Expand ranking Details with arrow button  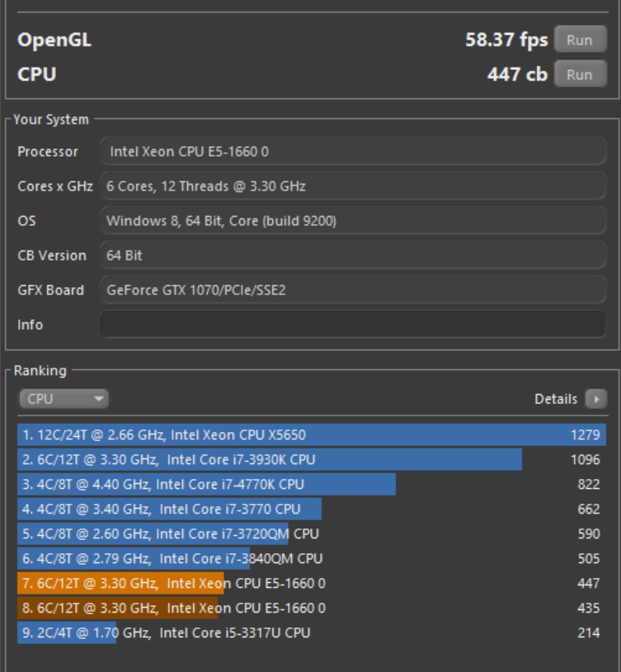click(595, 399)
